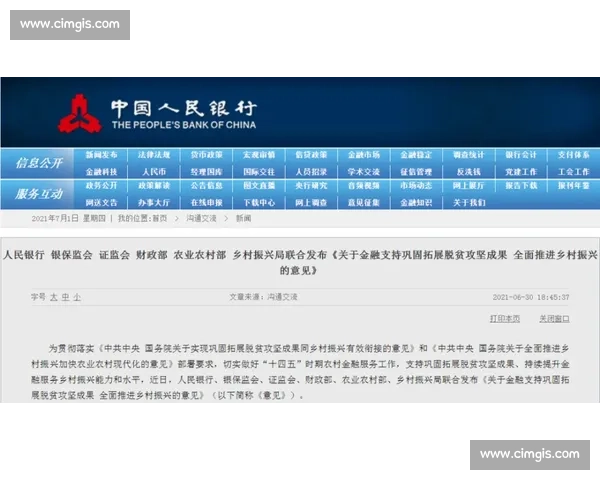Go to the 公告信息 page

pos(206,186)
